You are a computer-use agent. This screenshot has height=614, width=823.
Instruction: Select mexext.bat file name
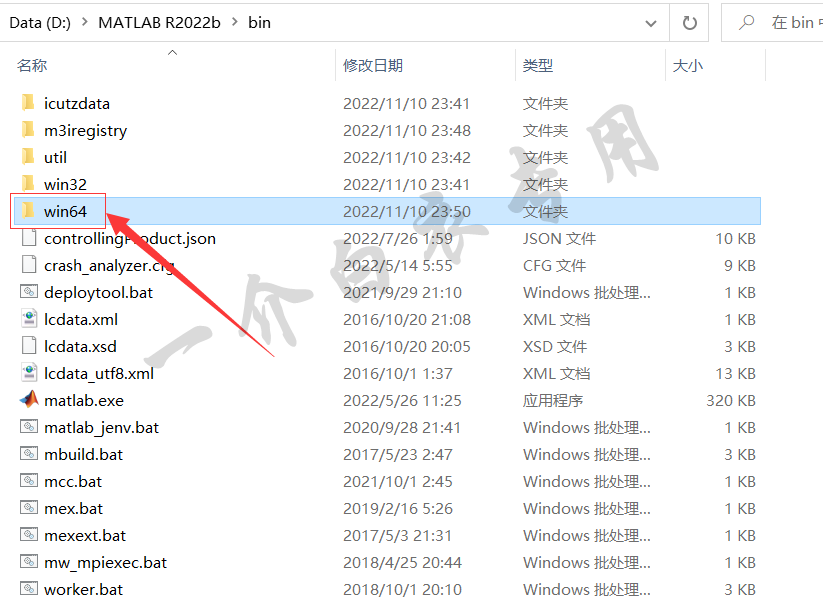[85, 536]
